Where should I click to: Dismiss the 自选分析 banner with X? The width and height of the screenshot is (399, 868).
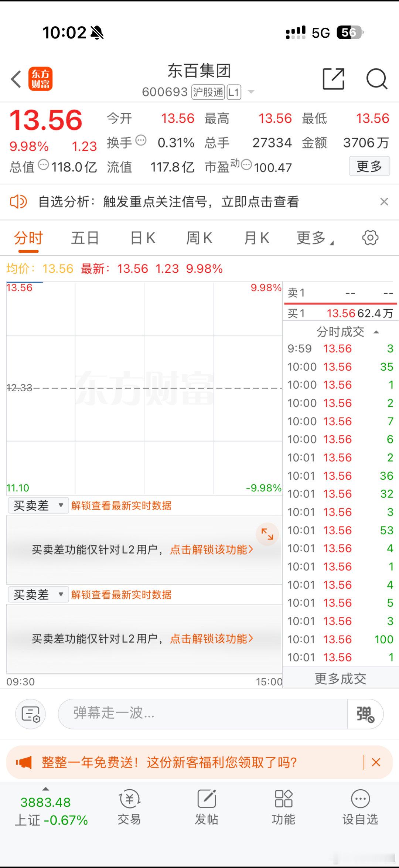(x=384, y=201)
